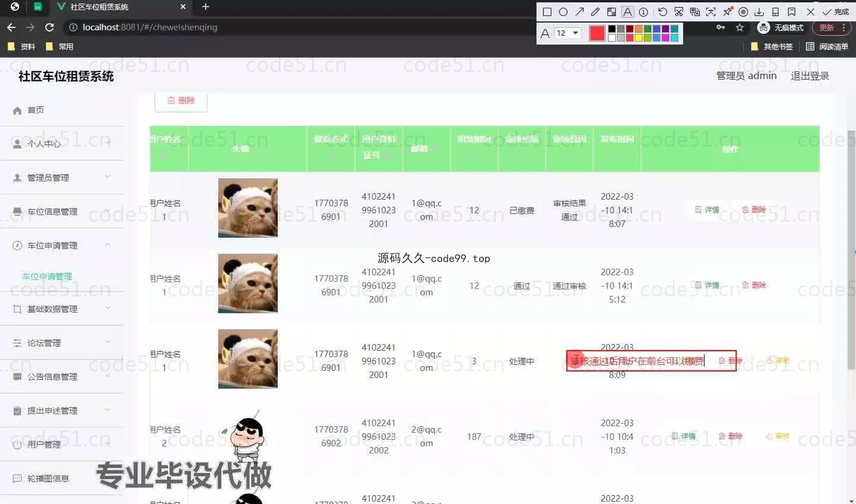
Task: Pick the magenta color swatch
Action: click(x=665, y=37)
